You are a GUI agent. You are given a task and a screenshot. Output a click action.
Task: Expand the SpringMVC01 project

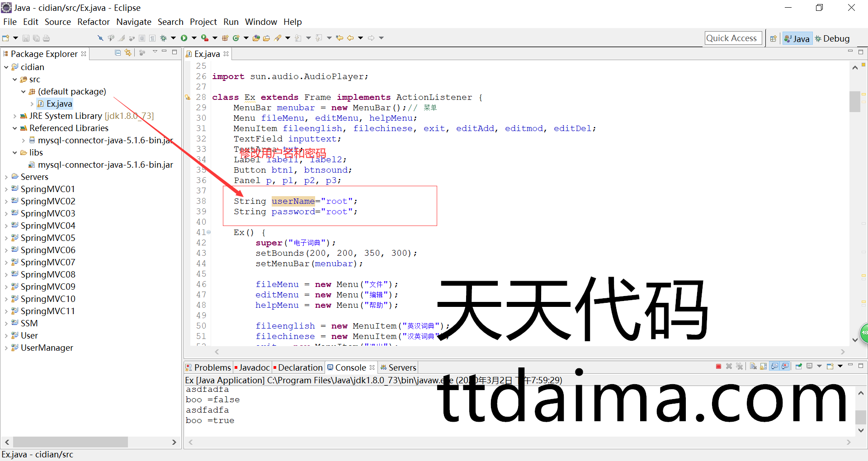coord(6,189)
